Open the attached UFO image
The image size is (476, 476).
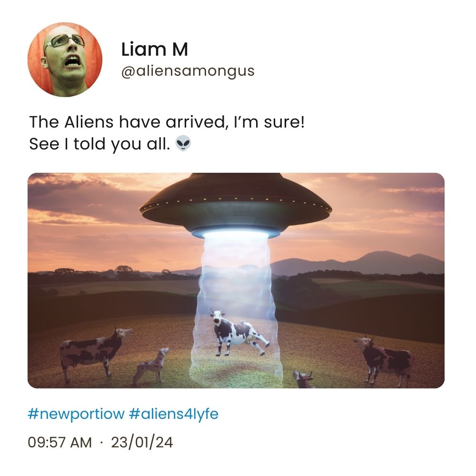(x=236, y=280)
